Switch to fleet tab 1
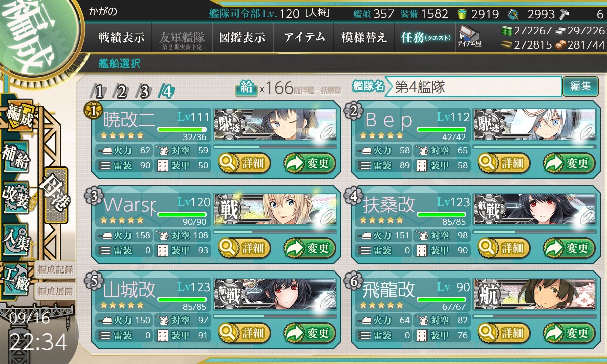The height and width of the screenshot is (364, 607). (99, 92)
